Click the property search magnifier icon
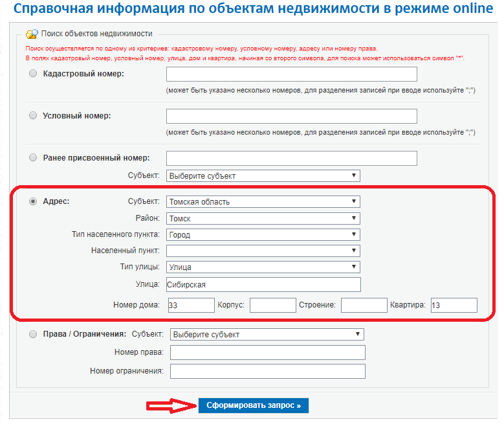504x426 pixels. pyautogui.click(x=32, y=34)
